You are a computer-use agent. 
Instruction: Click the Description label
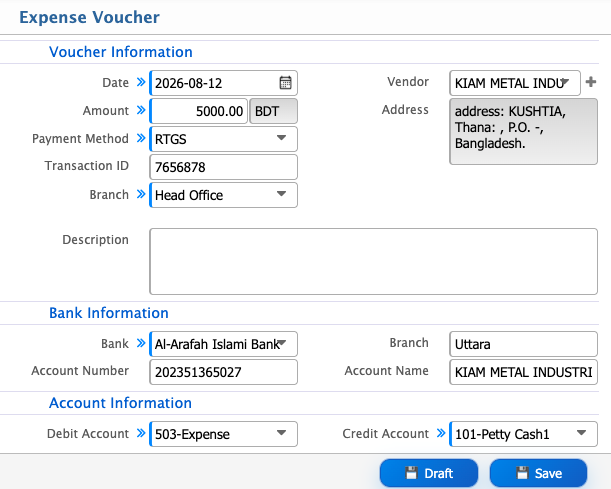tap(95, 240)
